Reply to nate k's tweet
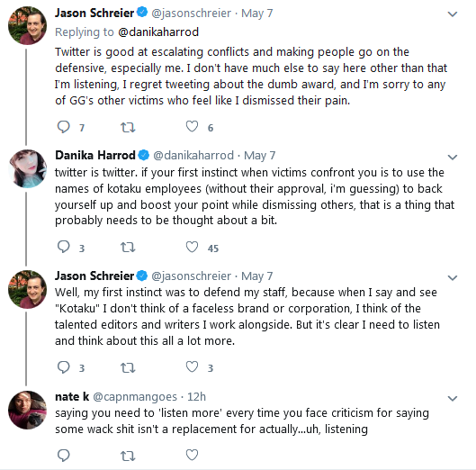Viewport: 476px width, 470px height. click(x=64, y=455)
